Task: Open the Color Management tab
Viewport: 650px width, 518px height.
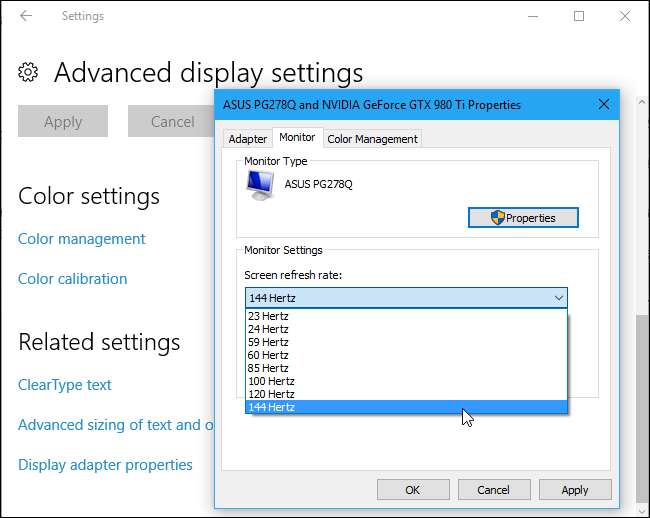Action: tap(372, 139)
